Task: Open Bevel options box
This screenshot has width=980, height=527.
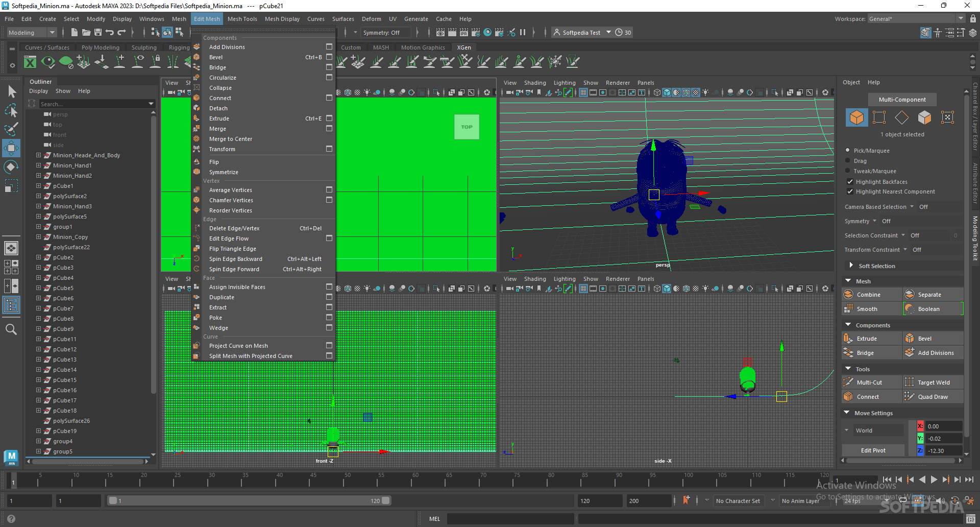Action: point(329,57)
